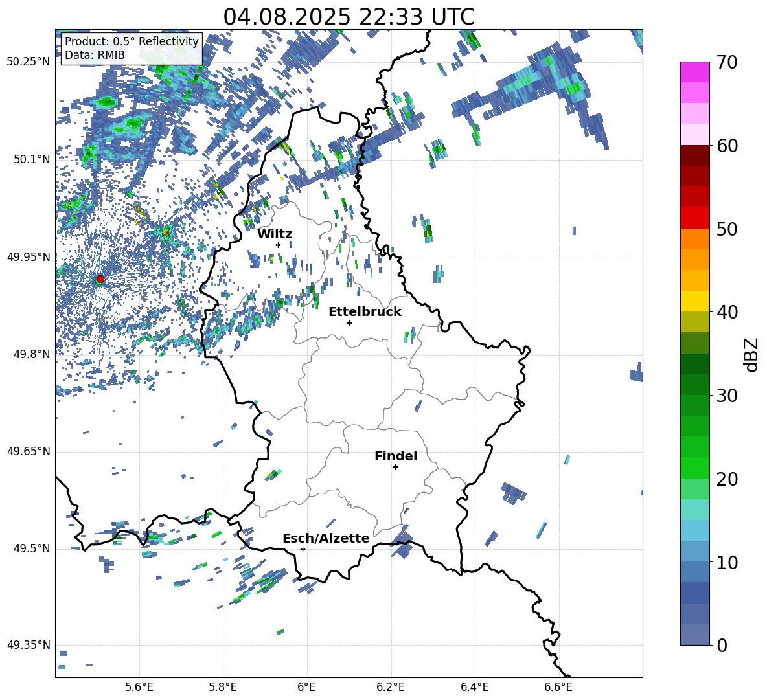Click the dark green colorbar segment near 33
The width and height of the screenshot is (767, 700).
695,364
